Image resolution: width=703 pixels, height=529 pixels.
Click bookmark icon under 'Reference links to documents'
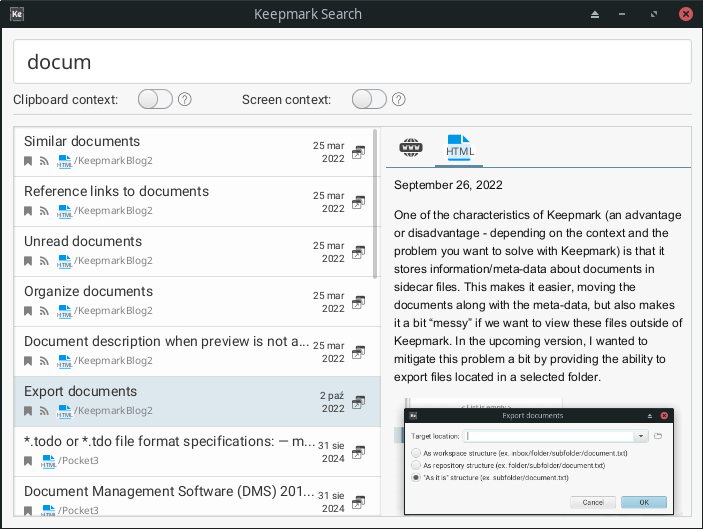28,211
